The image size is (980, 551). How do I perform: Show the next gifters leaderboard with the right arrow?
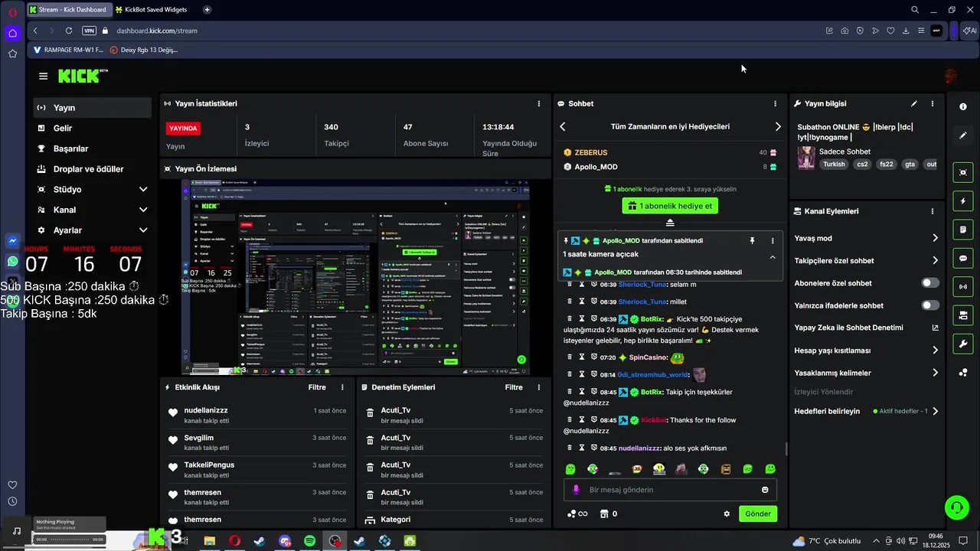click(x=778, y=126)
